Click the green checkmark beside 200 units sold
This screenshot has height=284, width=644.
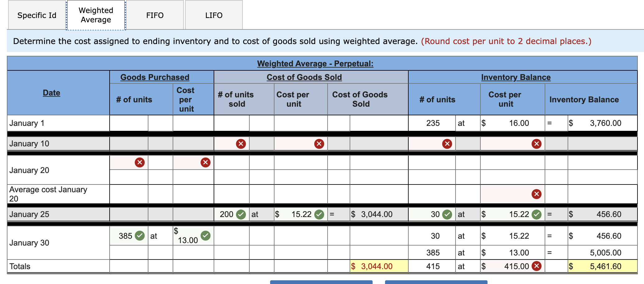pos(240,214)
